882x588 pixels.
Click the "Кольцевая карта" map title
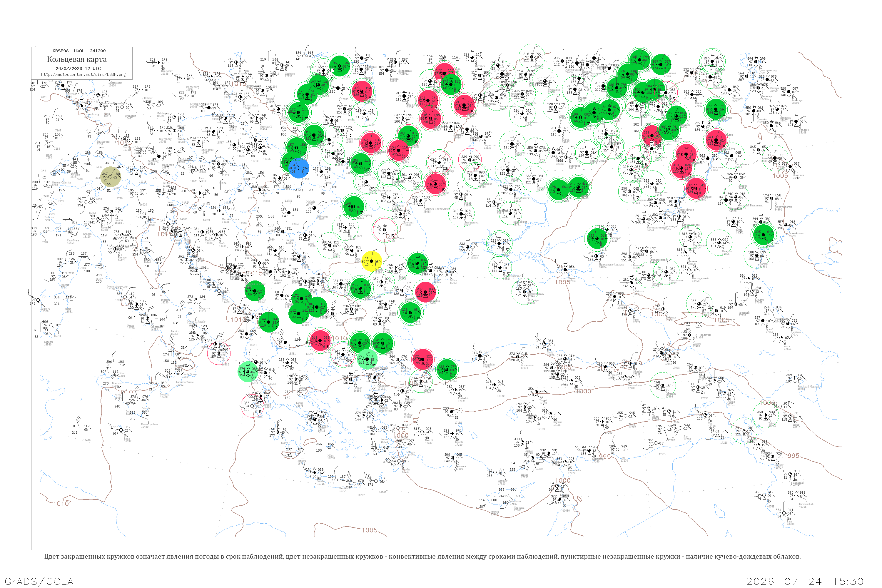[x=77, y=59]
